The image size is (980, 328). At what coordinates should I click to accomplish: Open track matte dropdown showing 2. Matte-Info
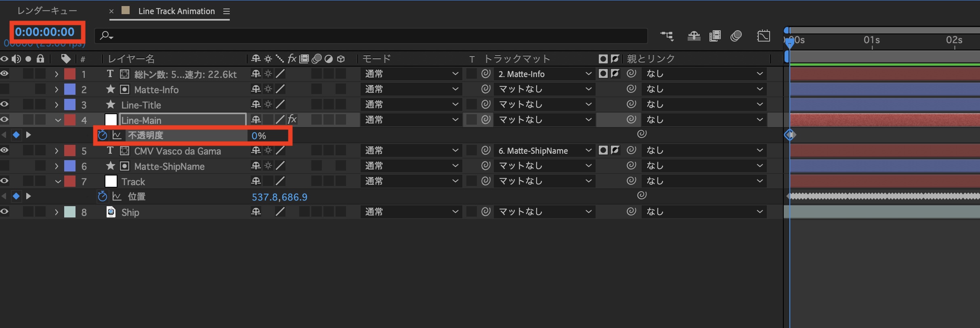click(544, 74)
